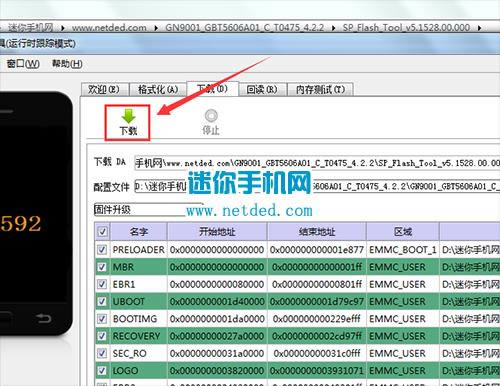Uncheck the MBR row checkbox
This screenshot has height=386, width=500.
102,267
